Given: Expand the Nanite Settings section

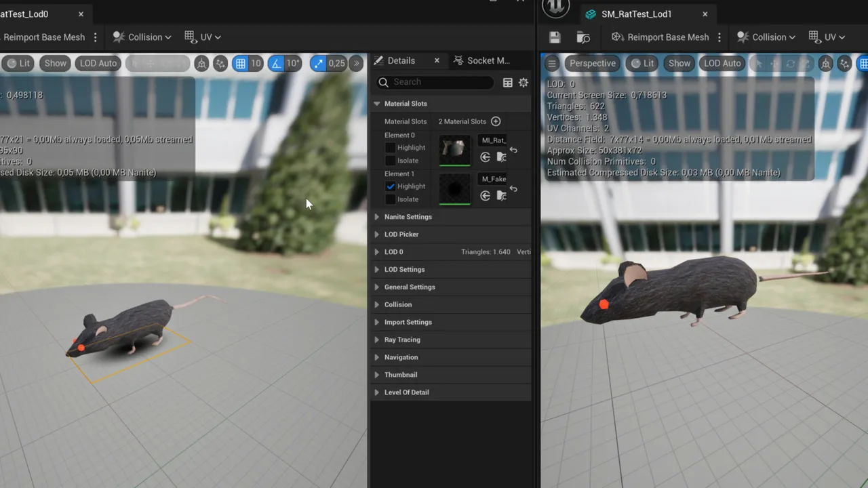Looking at the screenshot, I should pyautogui.click(x=408, y=216).
